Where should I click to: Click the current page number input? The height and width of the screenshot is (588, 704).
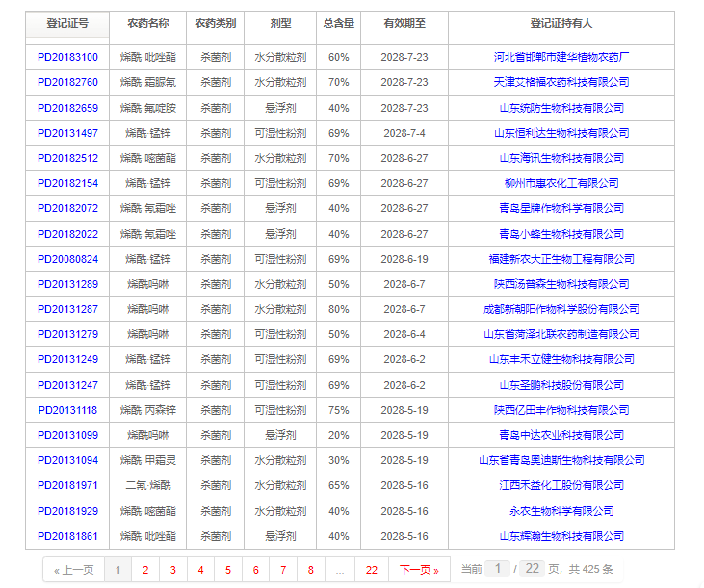498,569
